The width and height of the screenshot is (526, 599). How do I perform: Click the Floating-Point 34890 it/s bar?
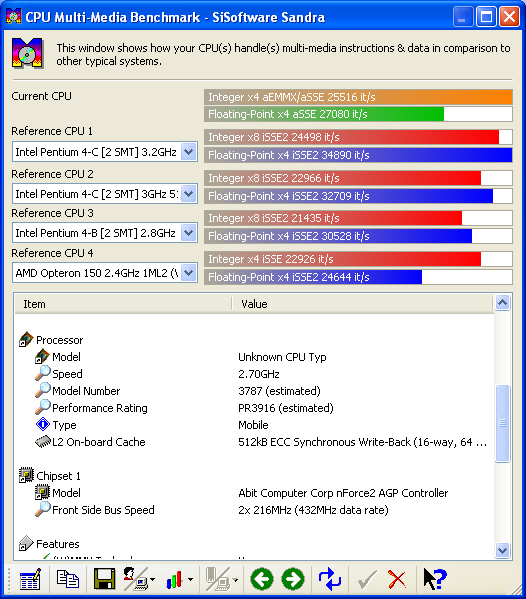(x=358, y=155)
